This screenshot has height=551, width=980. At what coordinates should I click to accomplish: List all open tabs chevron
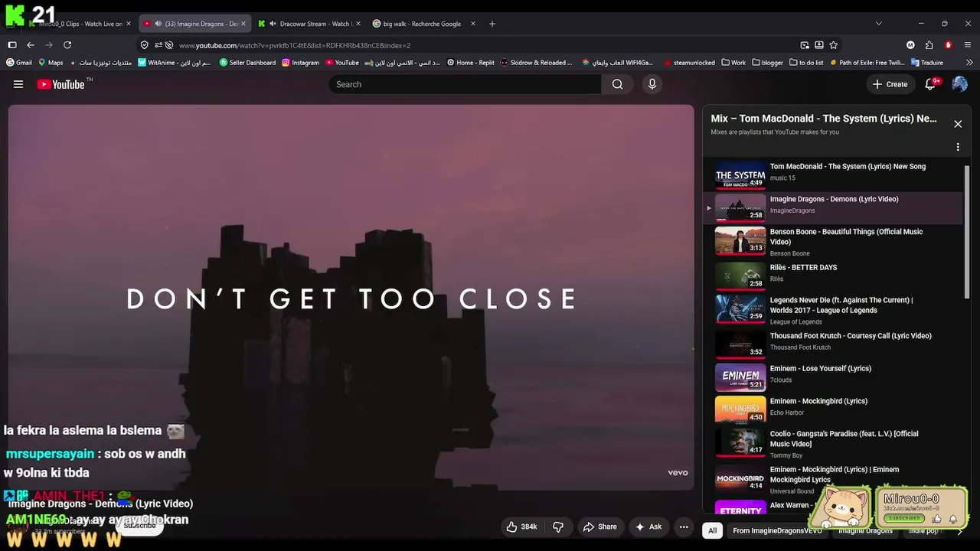pos(878,24)
